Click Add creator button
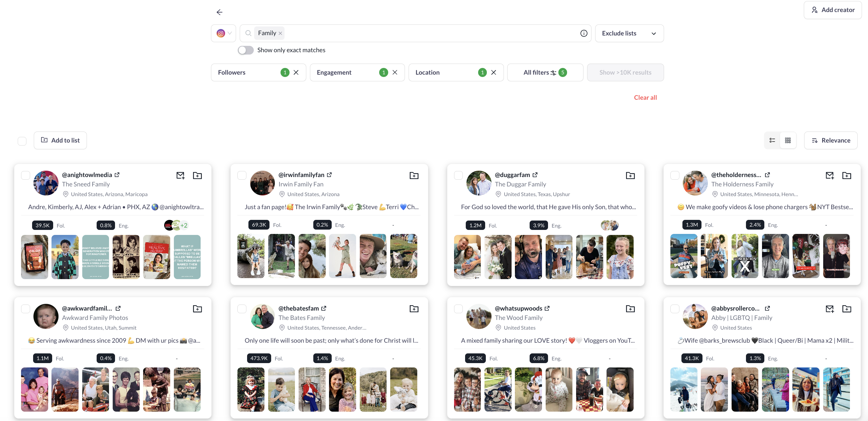Viewport: 868px width, 421px height. click(x=832, y=10)
